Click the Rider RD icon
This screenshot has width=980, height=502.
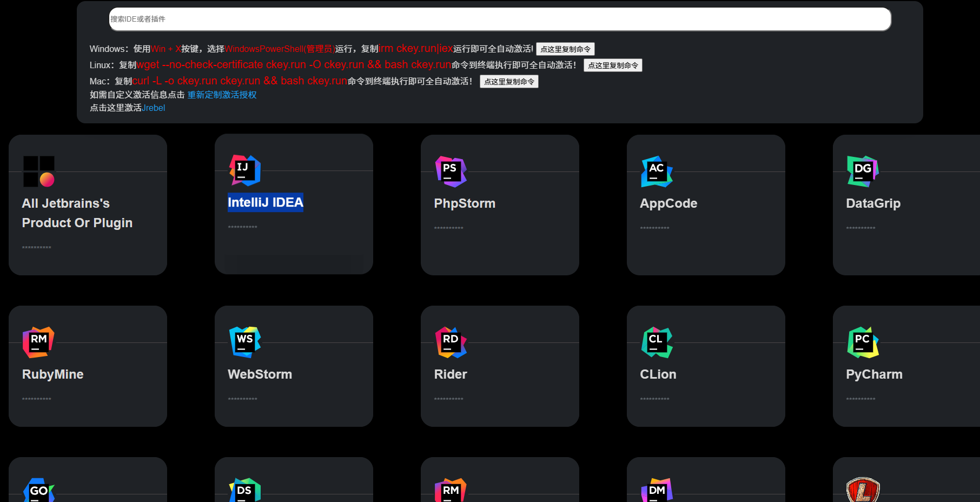click(451, 342)
